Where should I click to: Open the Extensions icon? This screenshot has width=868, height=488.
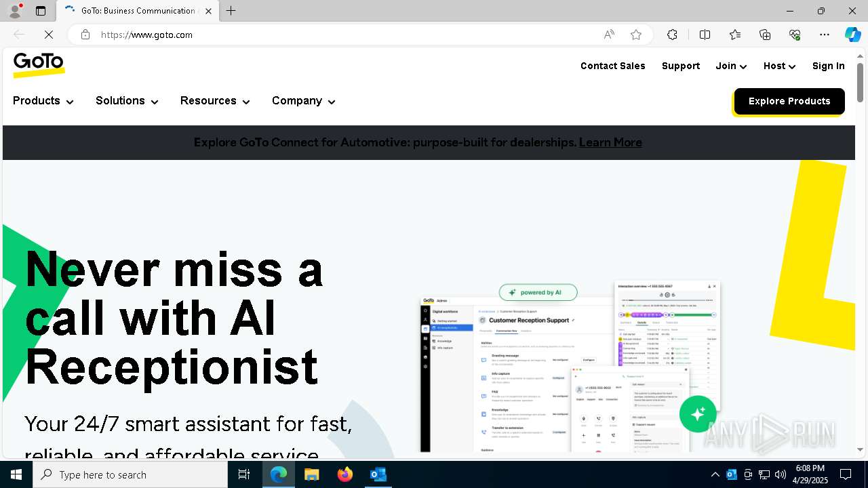672,35
